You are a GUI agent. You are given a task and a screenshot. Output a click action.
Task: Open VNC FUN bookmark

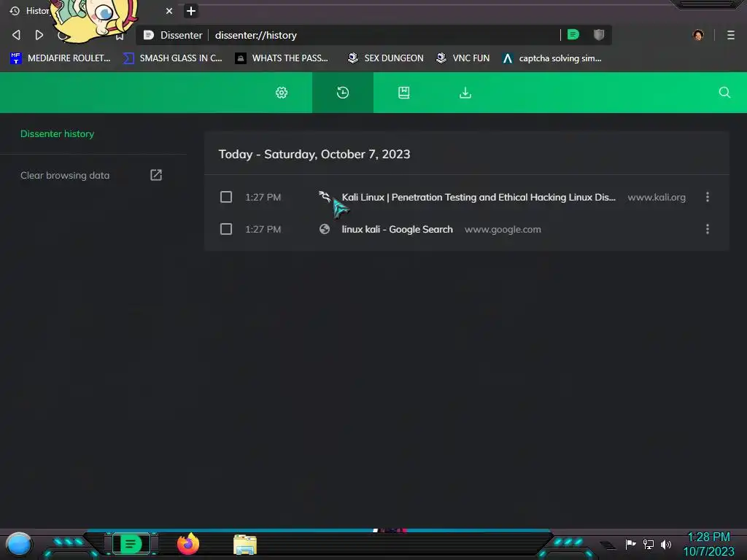coord(462,58)
